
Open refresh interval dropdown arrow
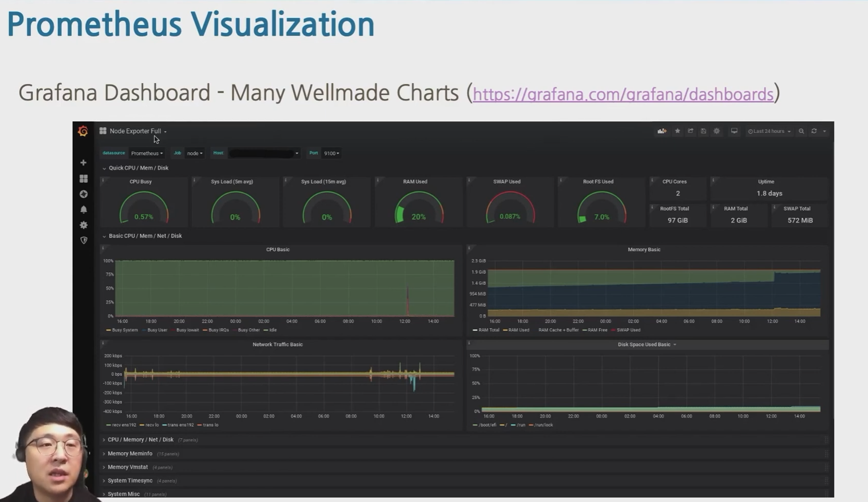[x=825, y=131]
